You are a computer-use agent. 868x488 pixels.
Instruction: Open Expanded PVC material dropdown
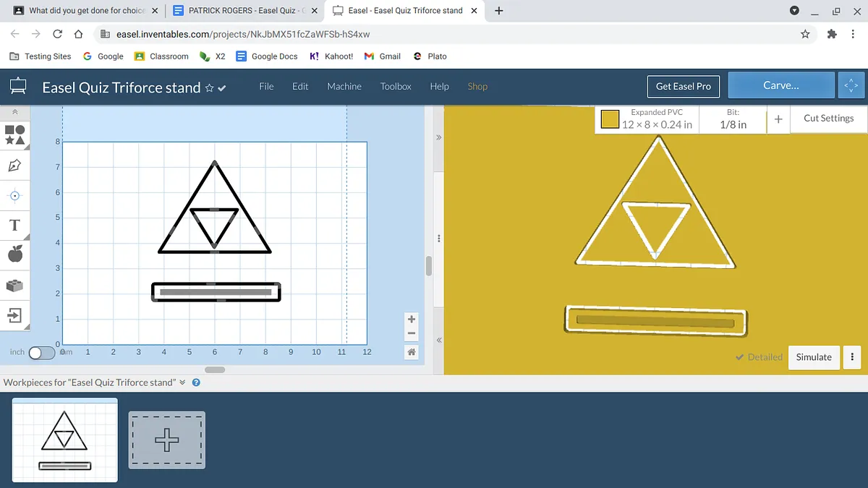pos(647,119)
